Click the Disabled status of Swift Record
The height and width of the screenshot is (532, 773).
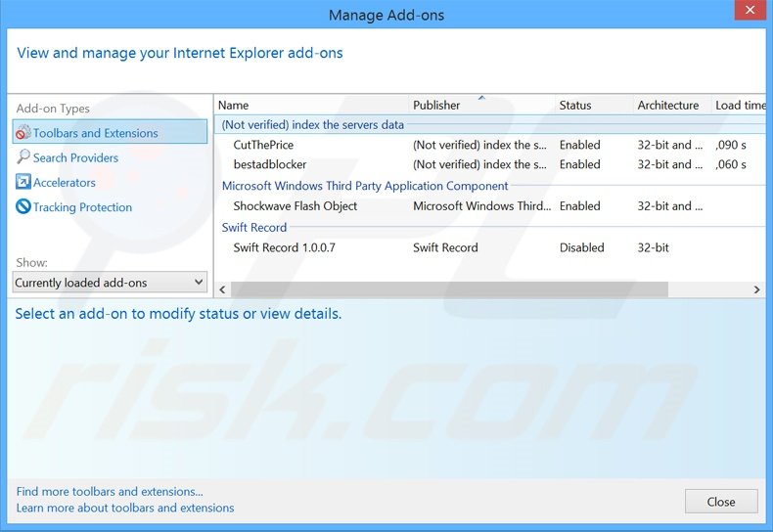(x=582, y=247)
